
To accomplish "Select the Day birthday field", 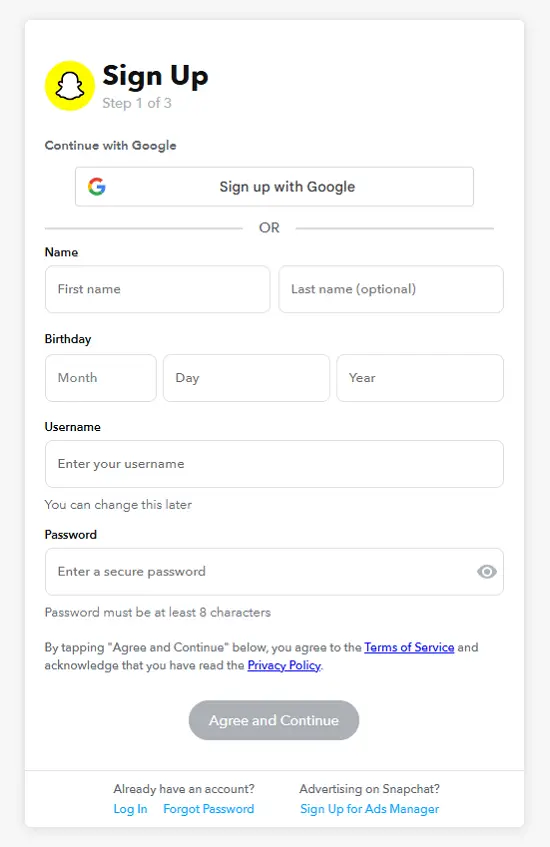I will pyautogui.click(x=246, y=378).
